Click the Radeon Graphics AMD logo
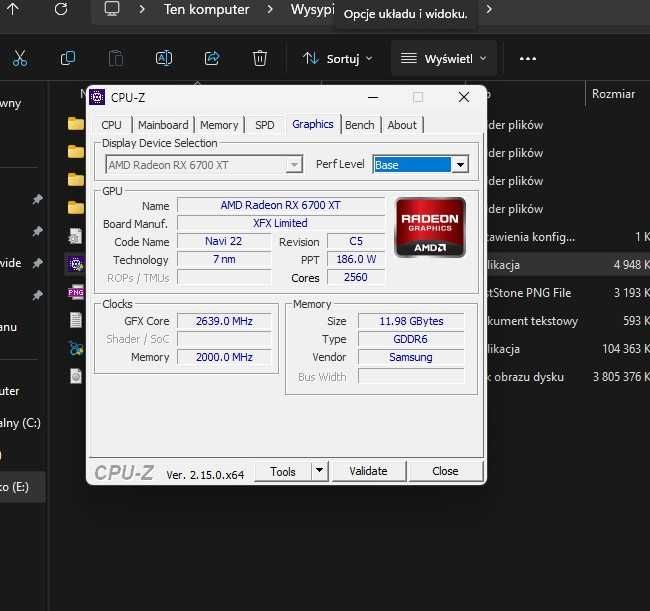The image size is (650, 611). coord(430,227)
